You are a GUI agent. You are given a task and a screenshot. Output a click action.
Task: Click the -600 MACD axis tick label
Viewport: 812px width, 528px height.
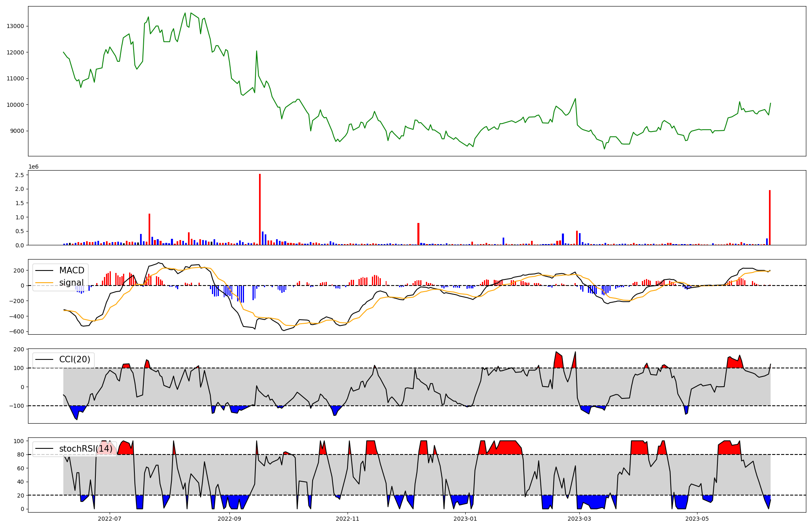(16, 331)
